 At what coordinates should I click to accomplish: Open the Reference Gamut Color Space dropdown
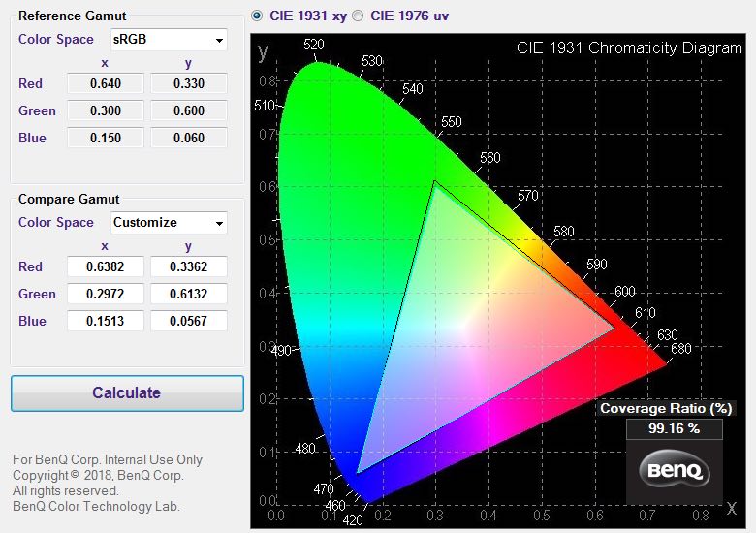click(169, 40)
